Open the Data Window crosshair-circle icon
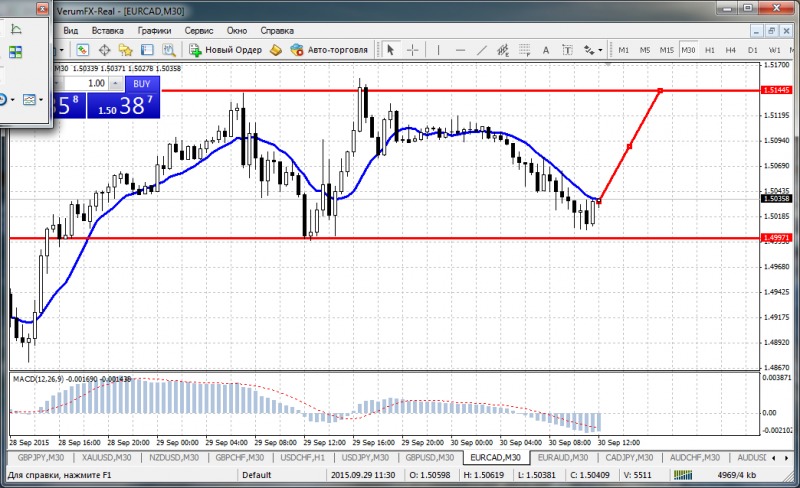This screenshot has width=800, height=488. pyautogui.click(x=104, y=49)
